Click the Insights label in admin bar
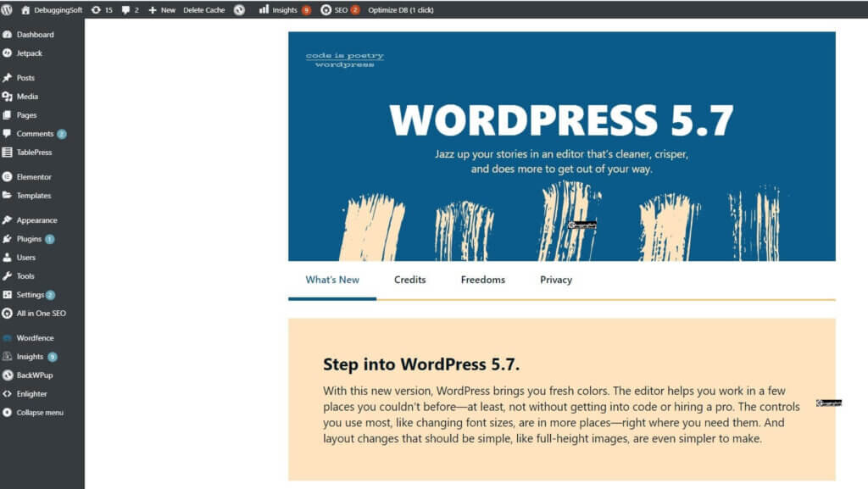This screenshot has height=489, width=868. point(285,10)
